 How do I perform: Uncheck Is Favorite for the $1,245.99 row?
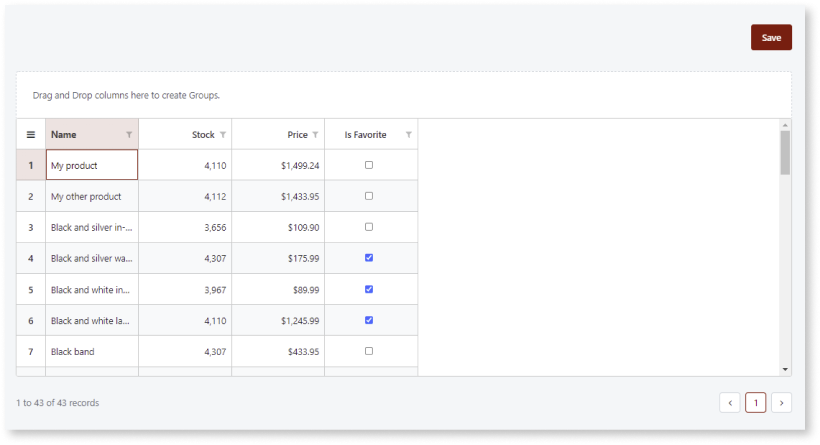[x=369, y=320]
